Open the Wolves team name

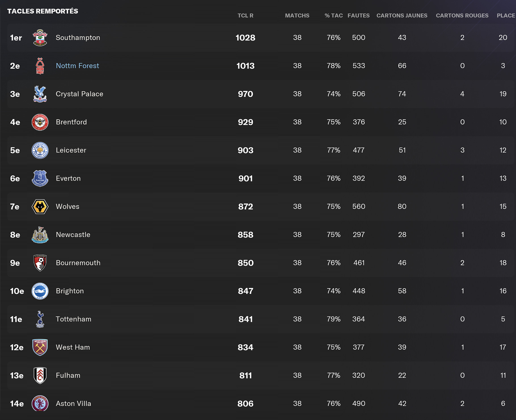point(67,207)
